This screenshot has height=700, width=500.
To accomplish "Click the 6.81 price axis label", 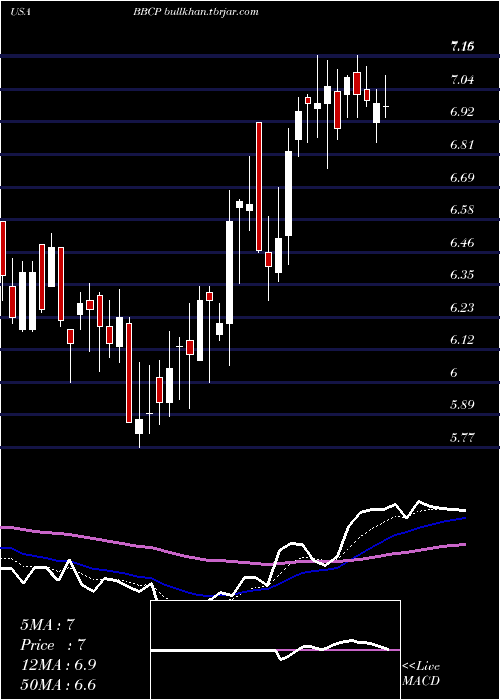I will click(462, 145).
